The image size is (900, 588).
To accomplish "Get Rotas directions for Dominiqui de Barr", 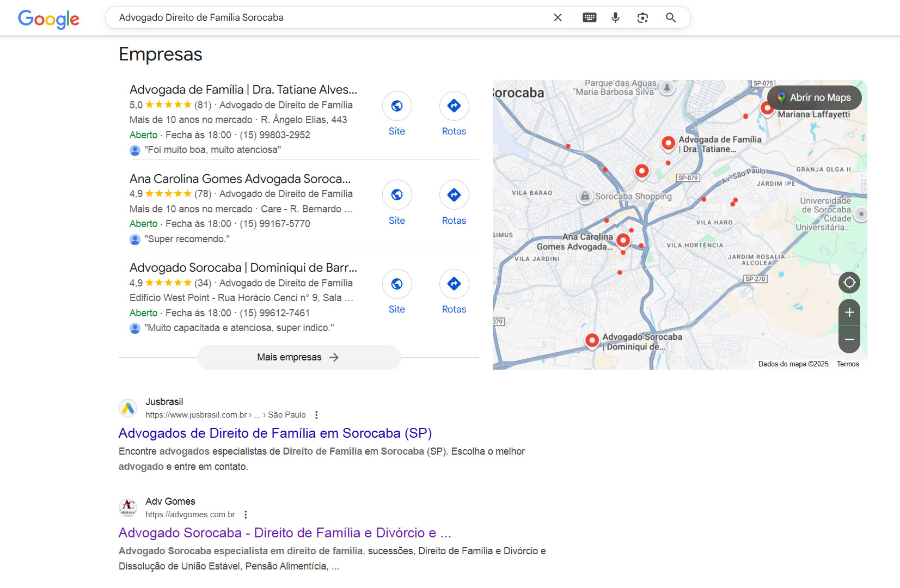I will [x=454, y=284].
